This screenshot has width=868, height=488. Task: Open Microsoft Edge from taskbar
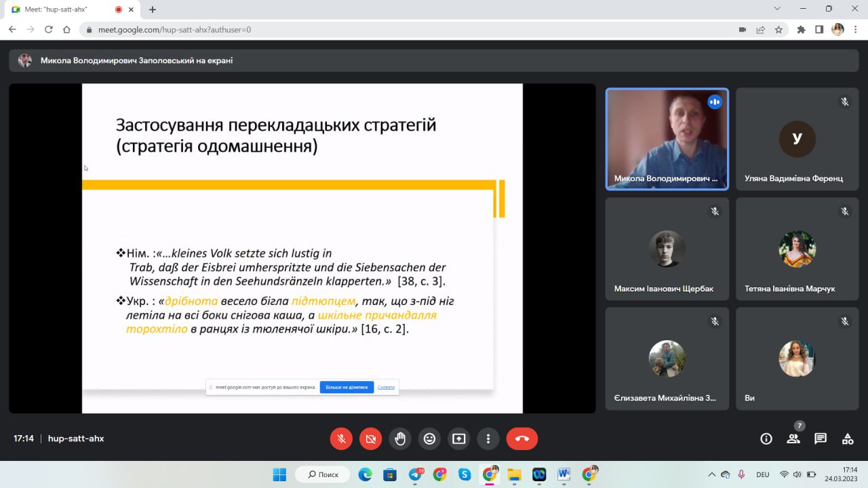tap(365, 474)
